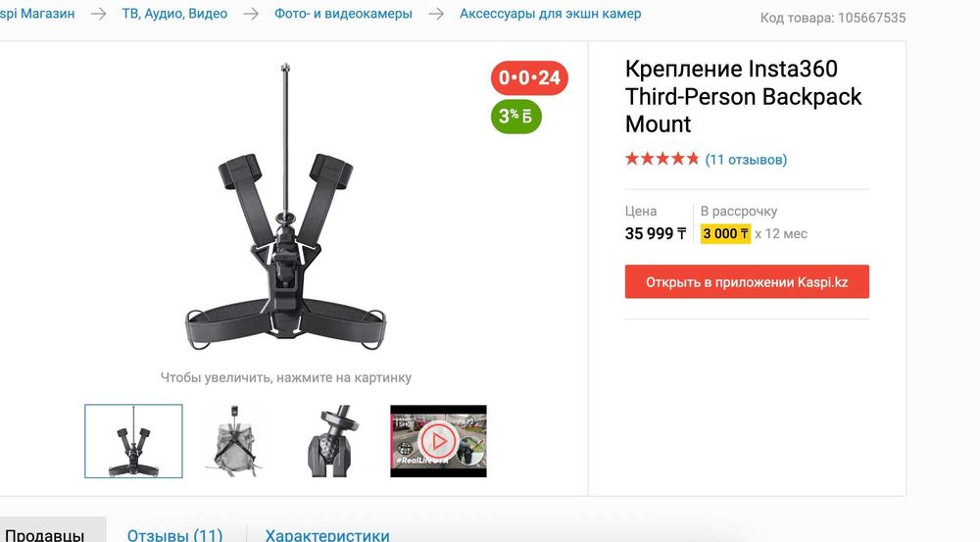This screenshot has height=542, width=980.
Task: Click Открыть в приложении Kaspi.kz button
Action: [x=747, y=282]
